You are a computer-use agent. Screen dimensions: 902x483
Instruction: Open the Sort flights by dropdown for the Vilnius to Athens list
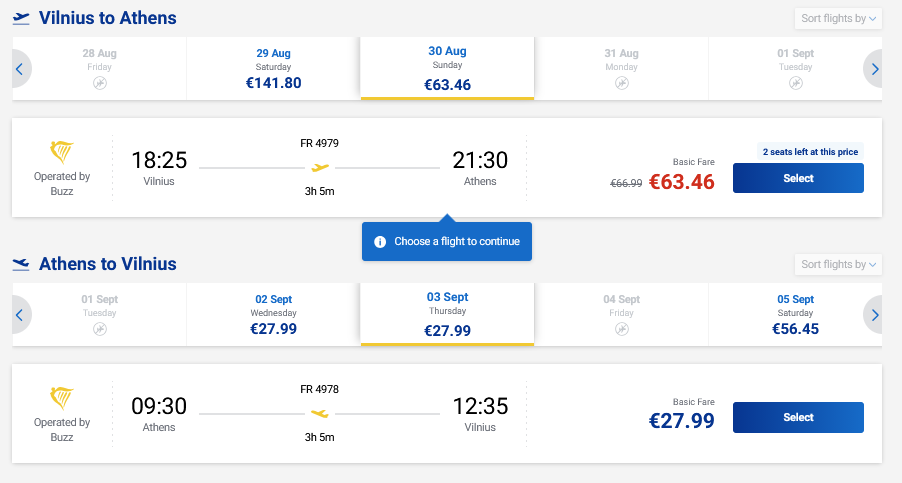(x=838, y=19)
